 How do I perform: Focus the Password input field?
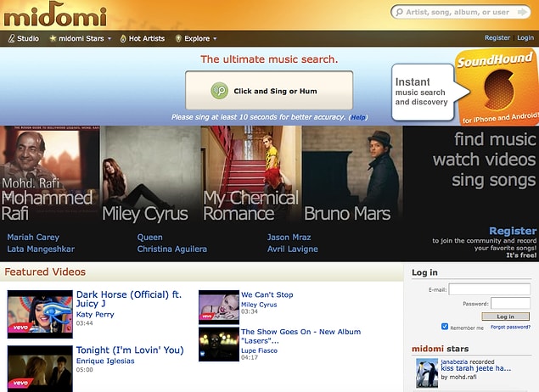click(510, 304)
